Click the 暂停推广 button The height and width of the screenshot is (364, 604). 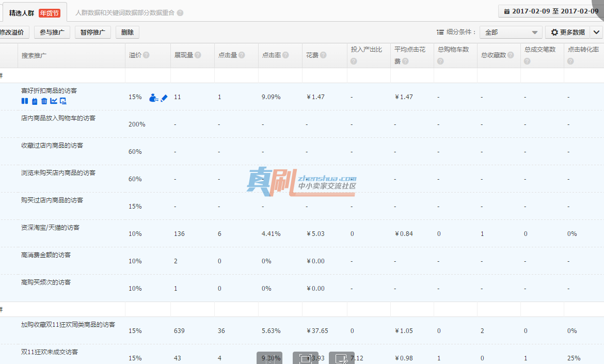point(93,33)
